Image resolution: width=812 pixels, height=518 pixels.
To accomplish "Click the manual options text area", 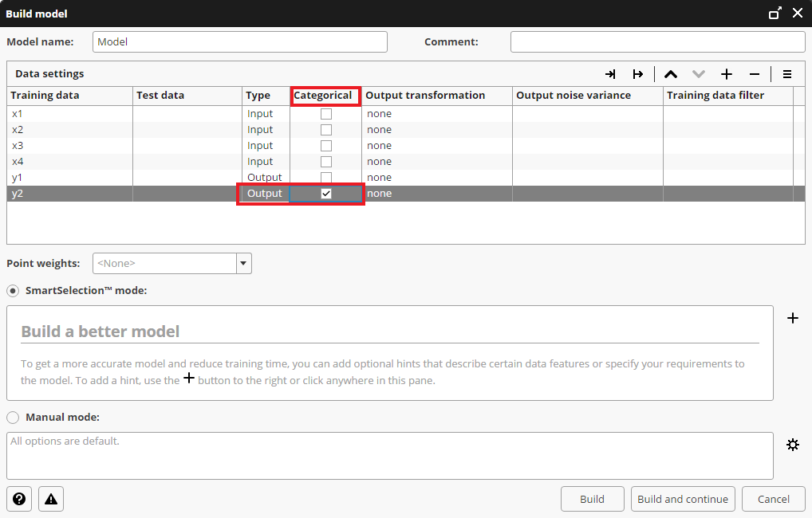I will click(390, 456).
